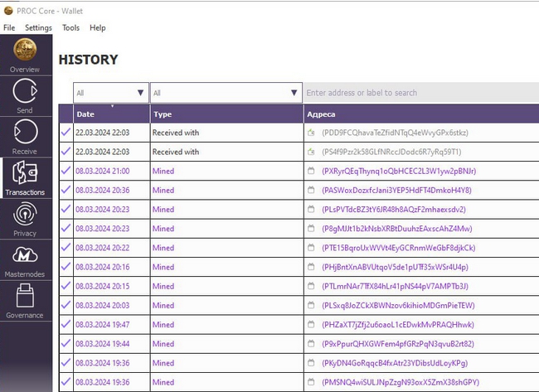Expand the transaction type filter dropdown
This screenshot has width=539, height=392.
click(226, 93)
